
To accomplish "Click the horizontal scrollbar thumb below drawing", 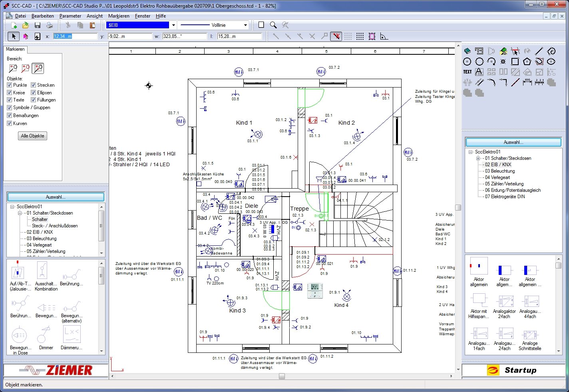I will click(x=282, y=376).
